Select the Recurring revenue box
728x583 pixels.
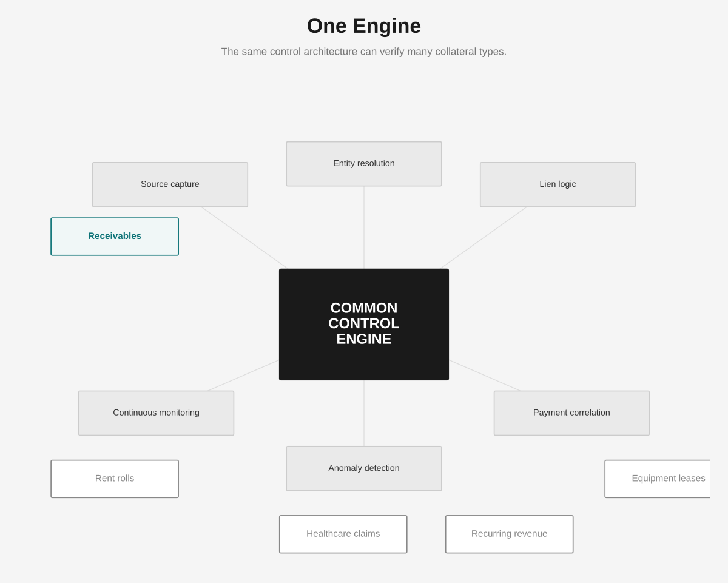point(509,534)
